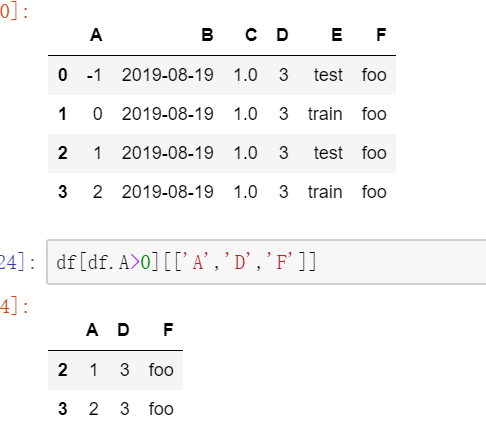Select row index 0 in the top table
486x434 pixels.
click(63, 75)
